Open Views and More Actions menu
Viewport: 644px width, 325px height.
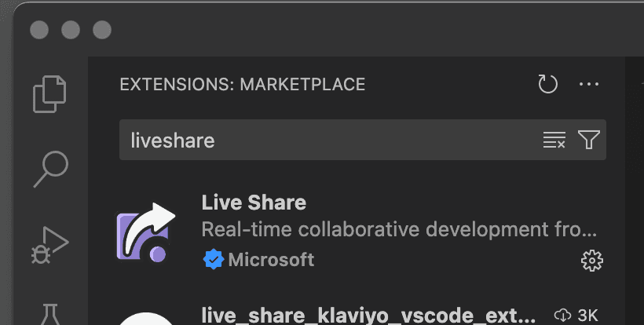click(x=589, y=84)
